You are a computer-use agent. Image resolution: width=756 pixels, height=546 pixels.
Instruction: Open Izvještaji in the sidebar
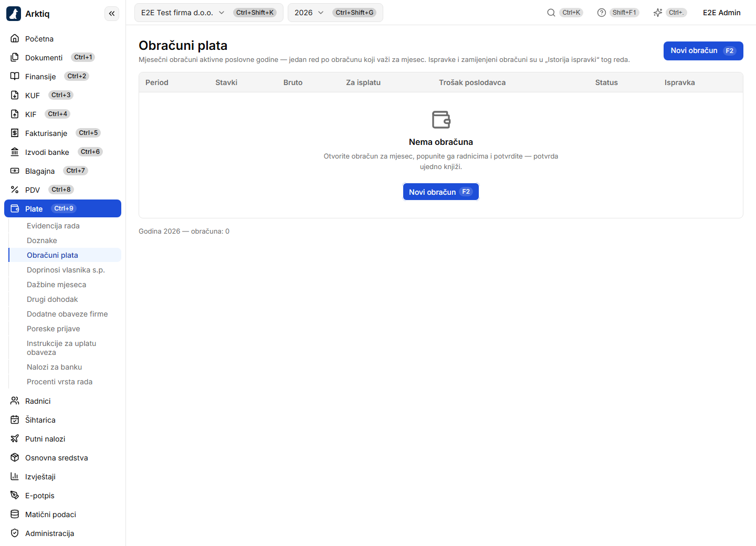point(62,476)
